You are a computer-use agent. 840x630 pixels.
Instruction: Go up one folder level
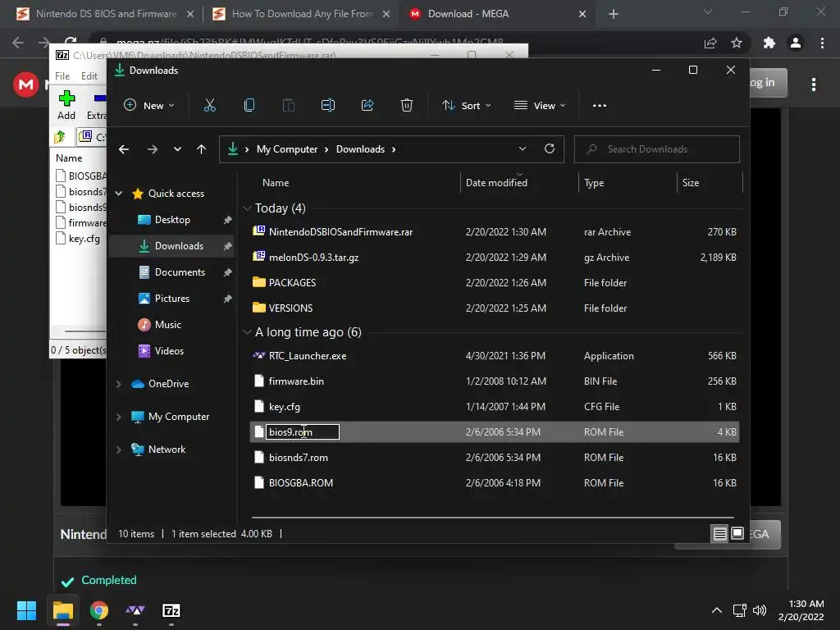pos(202,149)
